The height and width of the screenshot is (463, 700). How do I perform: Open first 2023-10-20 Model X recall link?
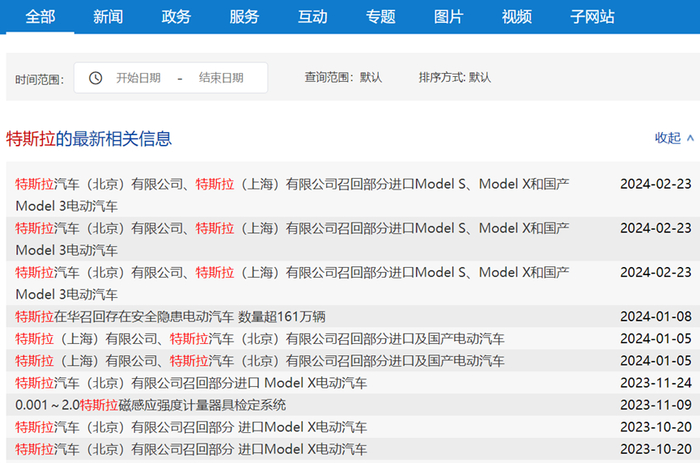click(191, 427)
